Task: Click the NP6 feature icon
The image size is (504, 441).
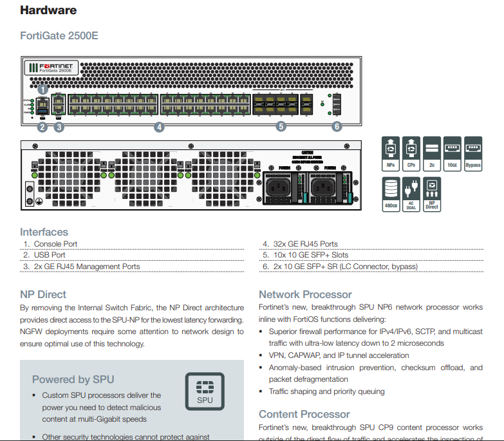Action: [x=391, y=154]
